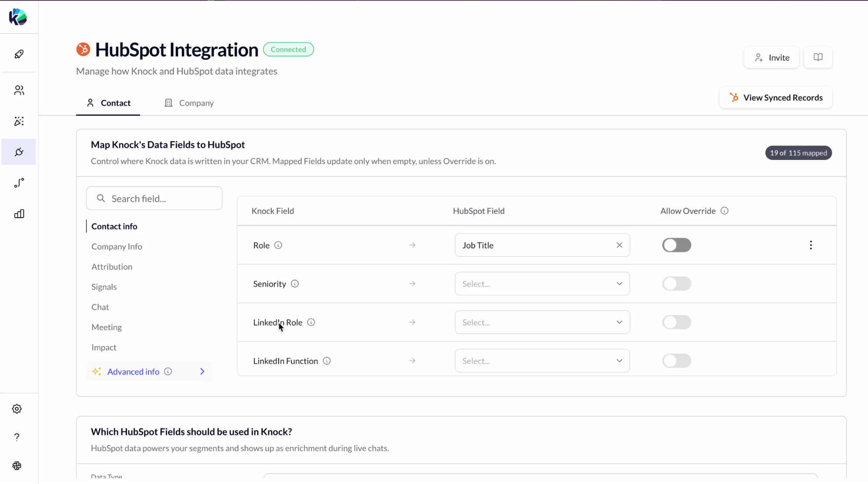
Task: Click the 19 of 115 mapped badge
Action: [798, 153]
